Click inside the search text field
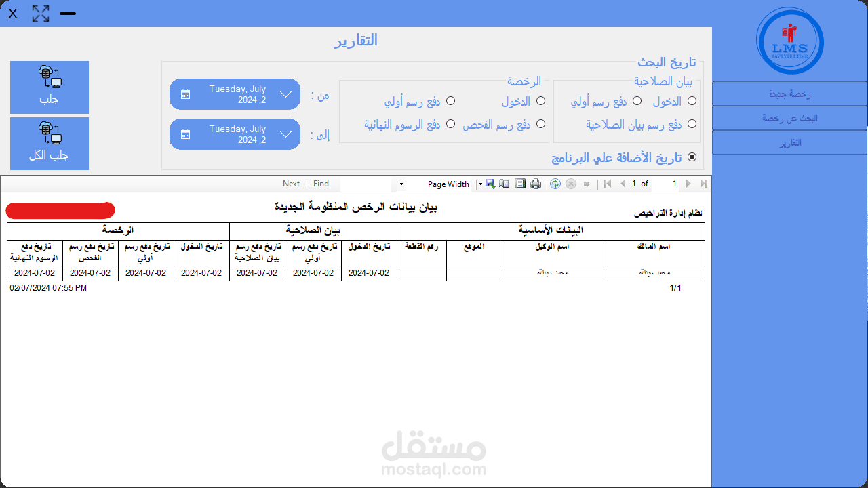Image resolution: width=868 pixels, height=488 pixels. click(x=366, y=183)
